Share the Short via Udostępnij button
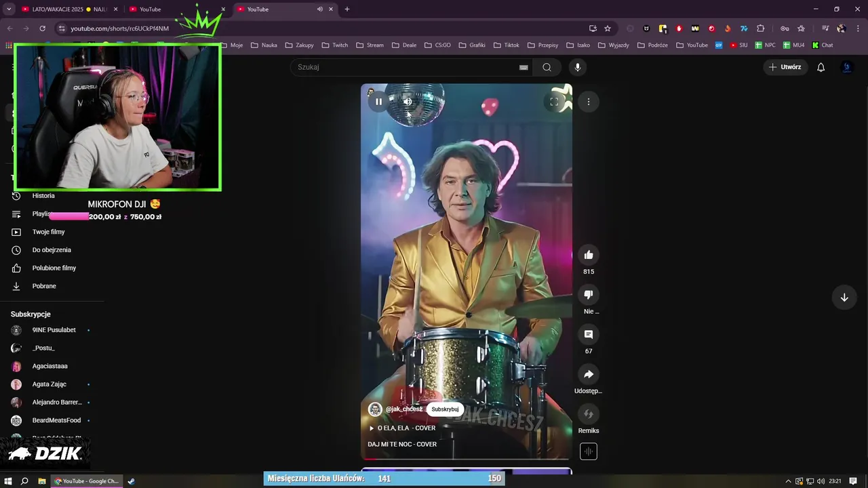 click(x=589, y=374)
